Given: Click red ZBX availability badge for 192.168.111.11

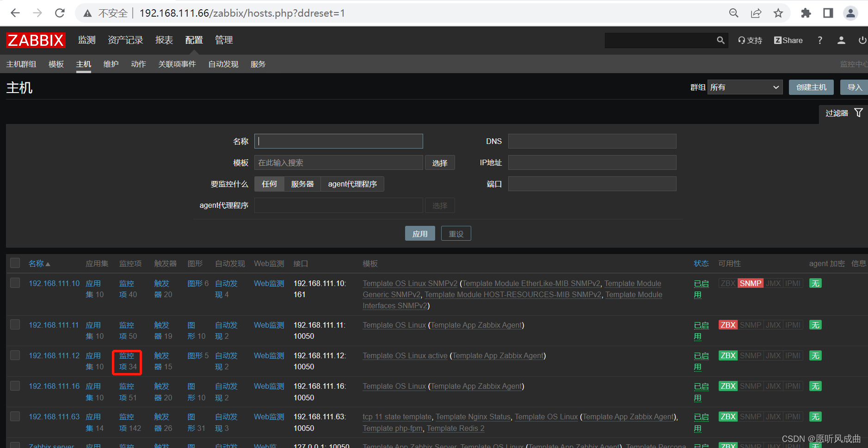Looking at the screenshot, I should 728,325.
